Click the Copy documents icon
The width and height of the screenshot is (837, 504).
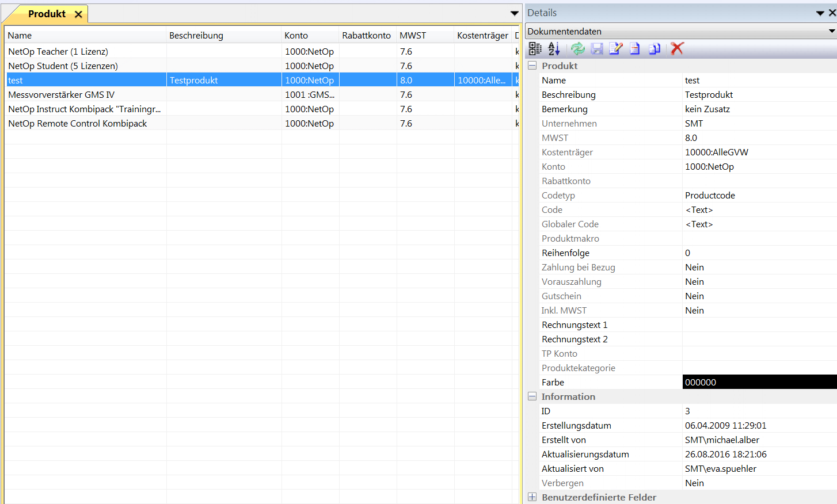655,49
